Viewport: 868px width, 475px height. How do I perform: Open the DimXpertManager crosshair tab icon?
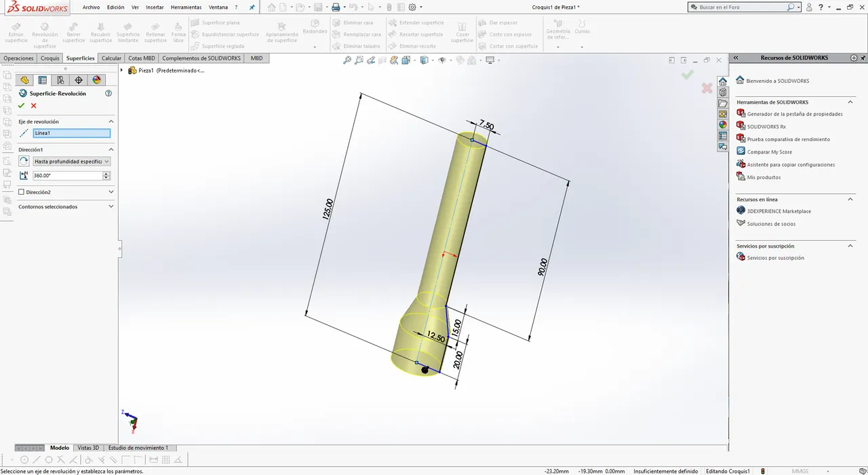pos(79,80)
